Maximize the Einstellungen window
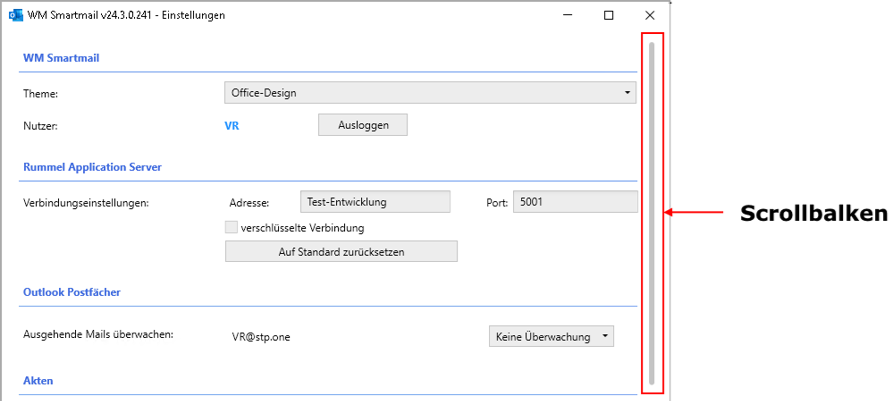891x401 pixels. pos(609,15)
